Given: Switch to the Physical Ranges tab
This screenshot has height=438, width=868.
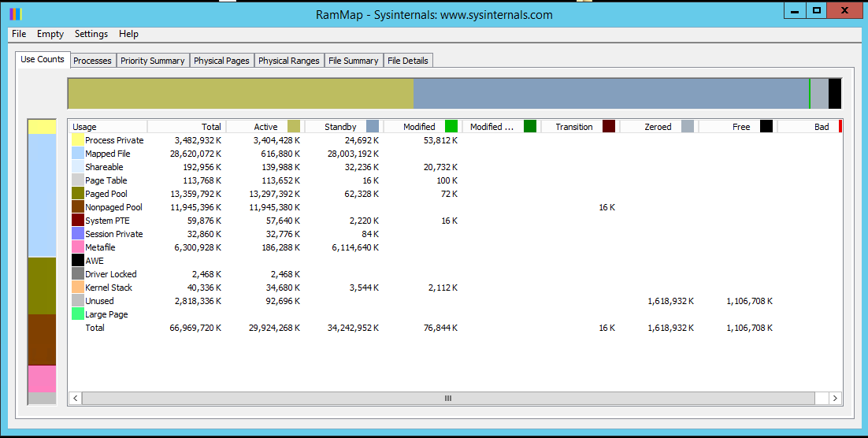Looking at the screenshot, I should (289, 61).
